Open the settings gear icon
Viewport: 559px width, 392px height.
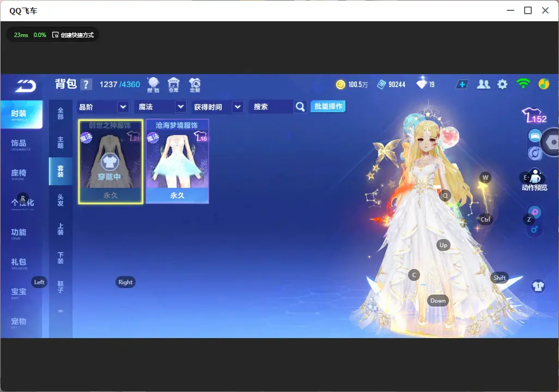coord(502,84)
